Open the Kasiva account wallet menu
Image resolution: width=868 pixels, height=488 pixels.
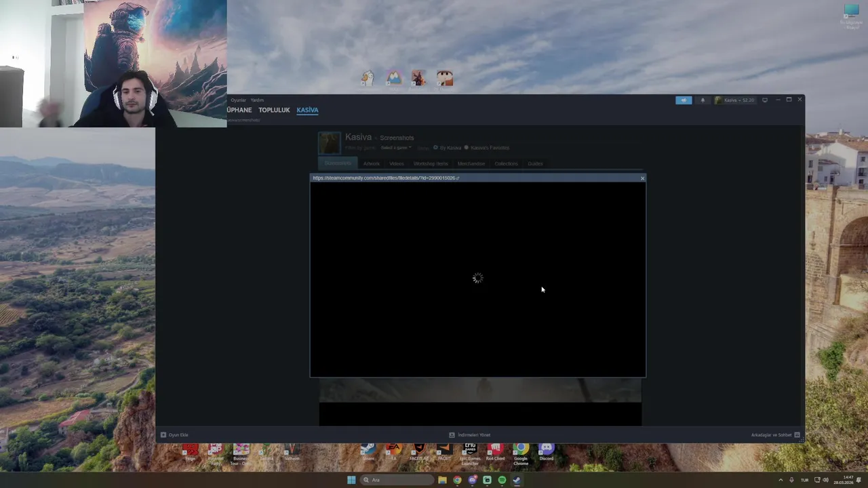[x=734, y=100]
